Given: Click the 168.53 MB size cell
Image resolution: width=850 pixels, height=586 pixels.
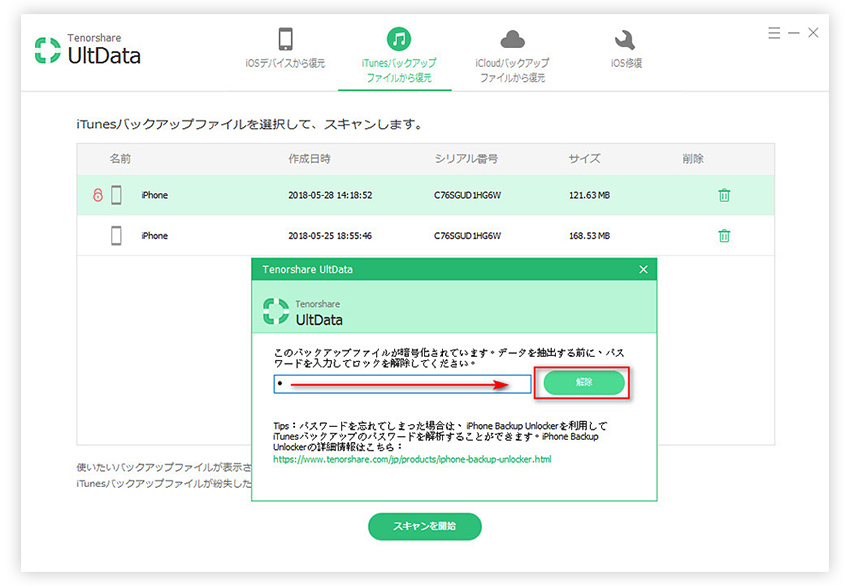Looking at the screenshot, I should coord(589,236).
